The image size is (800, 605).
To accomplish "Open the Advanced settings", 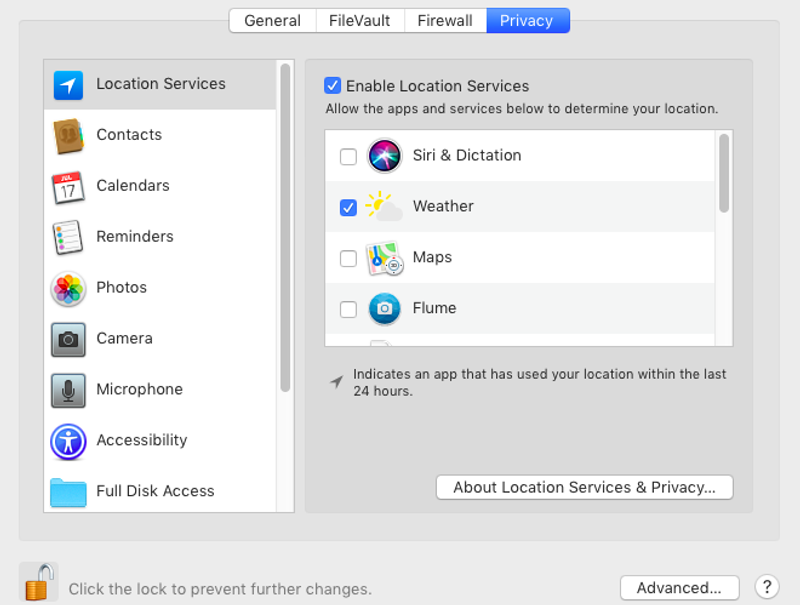I will click(x=680, y=588).
